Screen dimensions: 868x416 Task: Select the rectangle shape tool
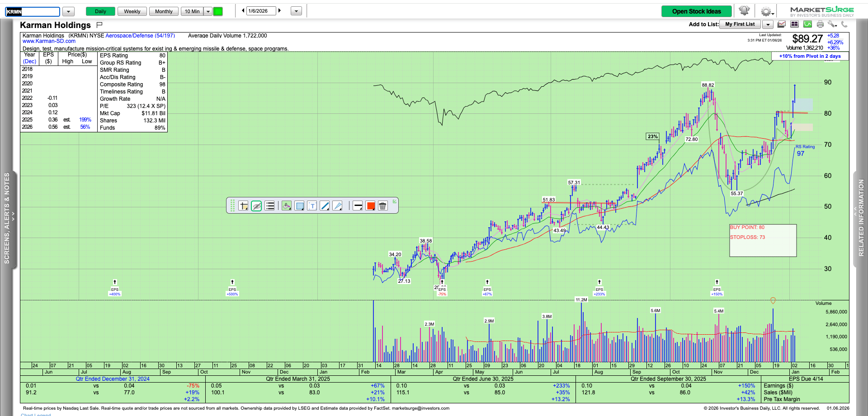tap(299, 206)
